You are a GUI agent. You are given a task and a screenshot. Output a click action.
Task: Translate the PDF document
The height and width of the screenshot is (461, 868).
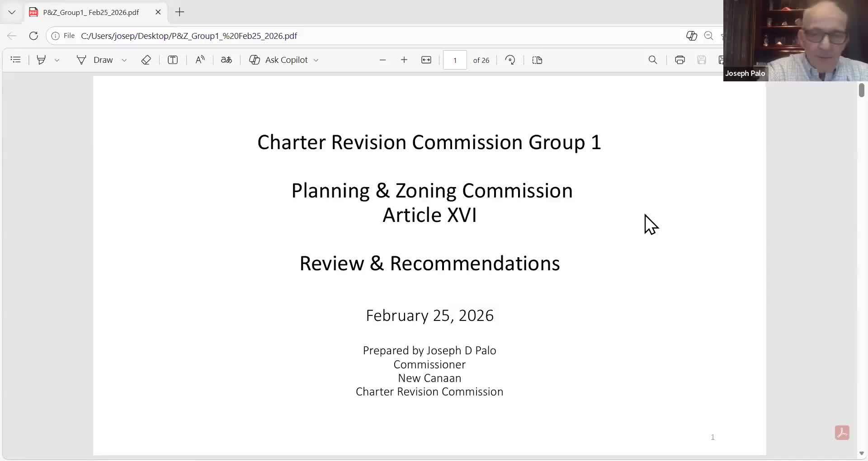(x=226, y=60)
